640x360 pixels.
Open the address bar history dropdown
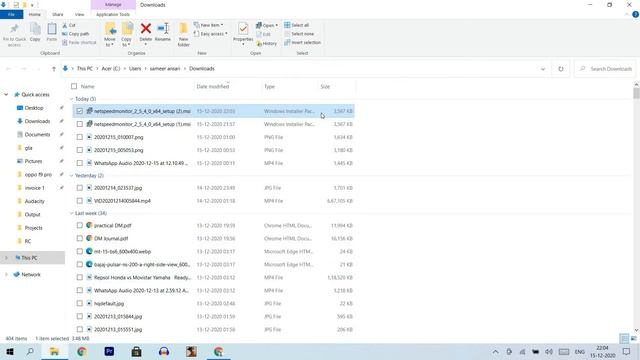point(543,69)
